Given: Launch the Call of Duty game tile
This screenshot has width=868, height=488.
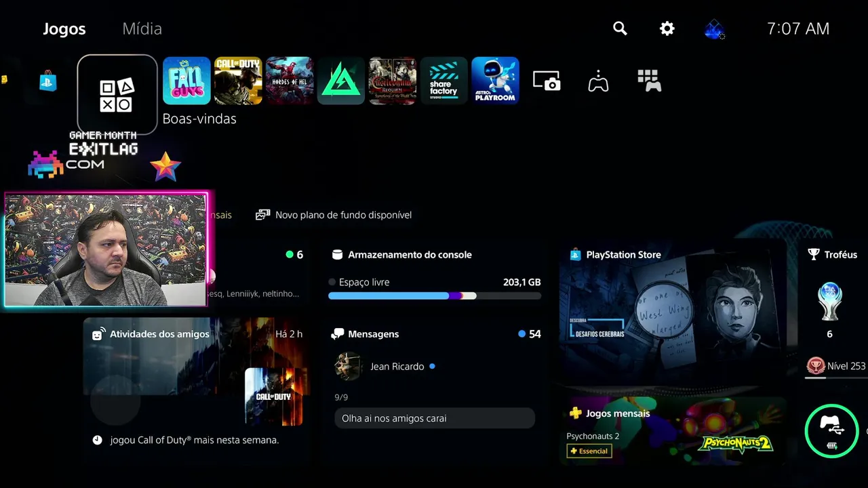Looking at the screenshot, I should click(x=238, y=81).
